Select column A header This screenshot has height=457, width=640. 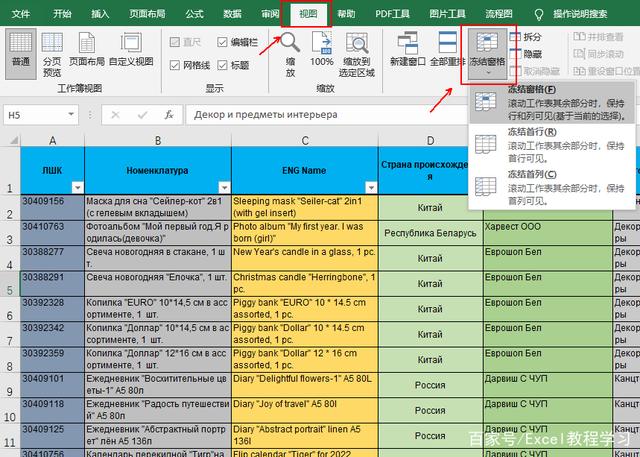tap(53, 141)
